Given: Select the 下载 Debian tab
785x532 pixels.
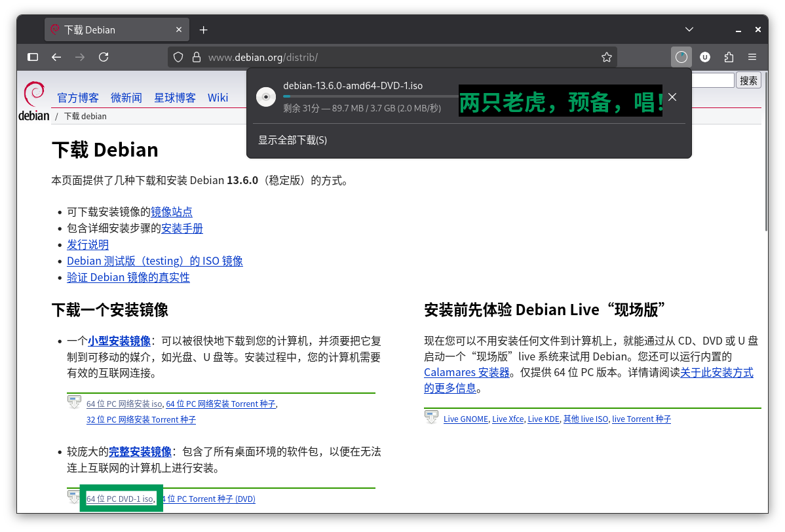Looking at the screenshot, I should click(x=117, y=30).
